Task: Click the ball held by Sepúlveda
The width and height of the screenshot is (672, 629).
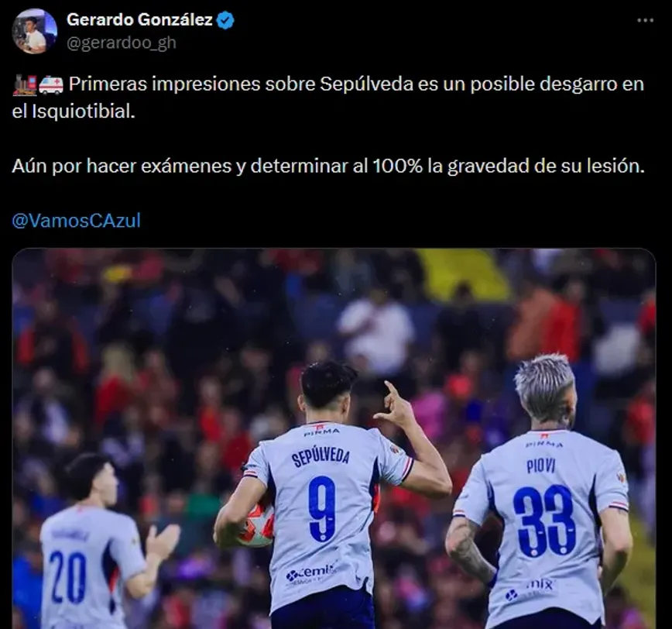Action: (255, 526)
